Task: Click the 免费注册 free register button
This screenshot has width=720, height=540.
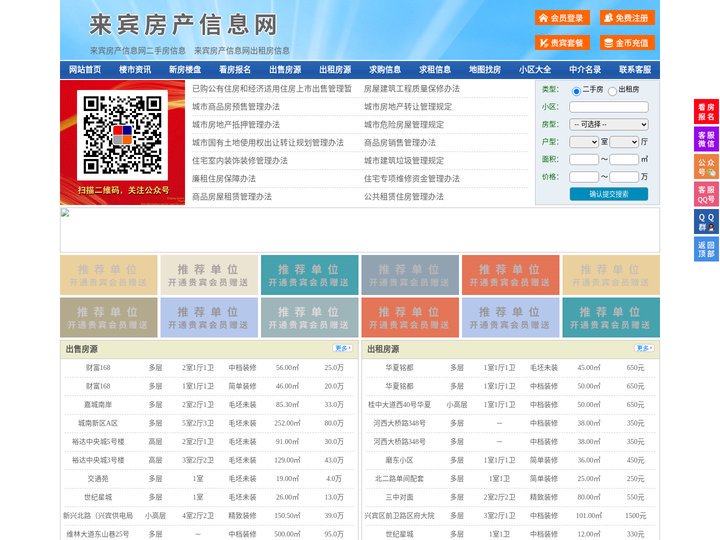Action: click(x=627, y=18)
